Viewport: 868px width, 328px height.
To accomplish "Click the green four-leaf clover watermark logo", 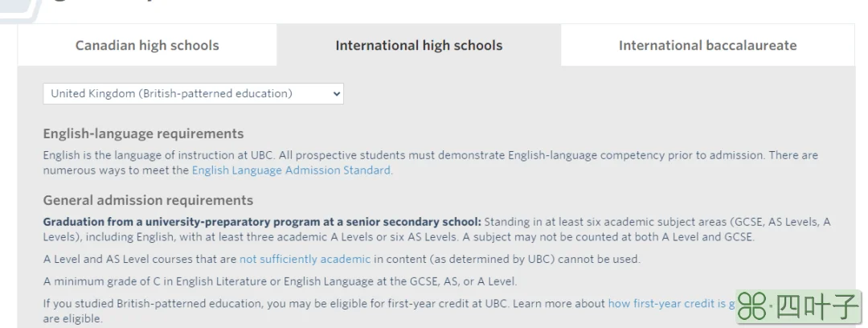I will tap(752, 306).
